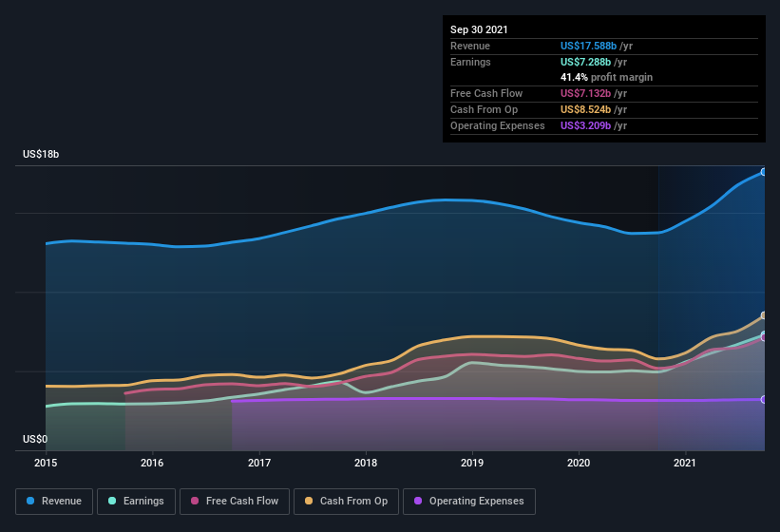The width and height of the screenshot is (780, 532).
Task: Click the Operating Expenses endpoint marker
Action: tap(764, 399)
